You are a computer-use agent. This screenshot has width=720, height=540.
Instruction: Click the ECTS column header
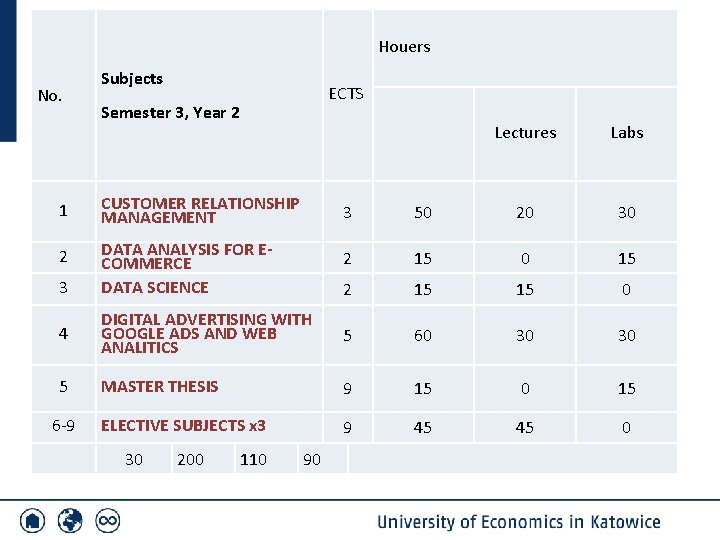(346, 94)
